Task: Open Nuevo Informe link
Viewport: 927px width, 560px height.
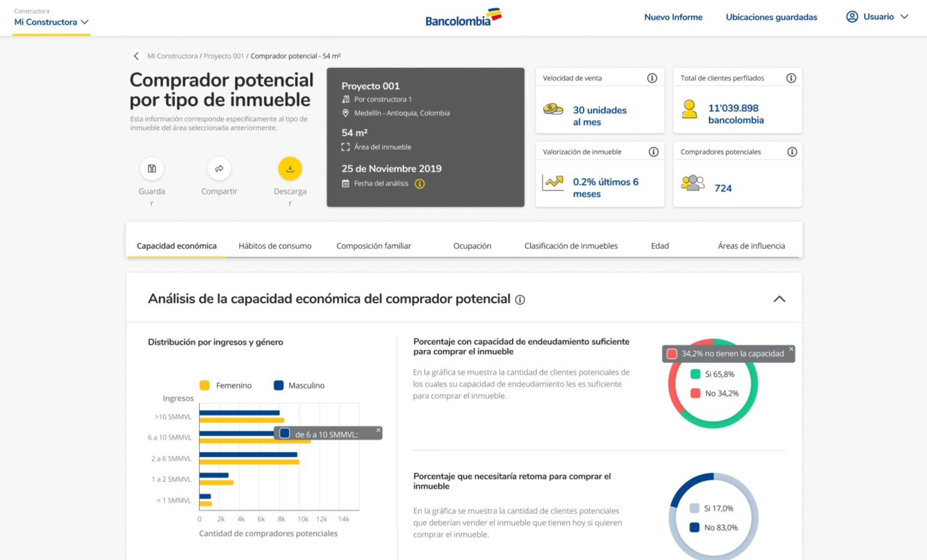Action: tap(673, 17)
